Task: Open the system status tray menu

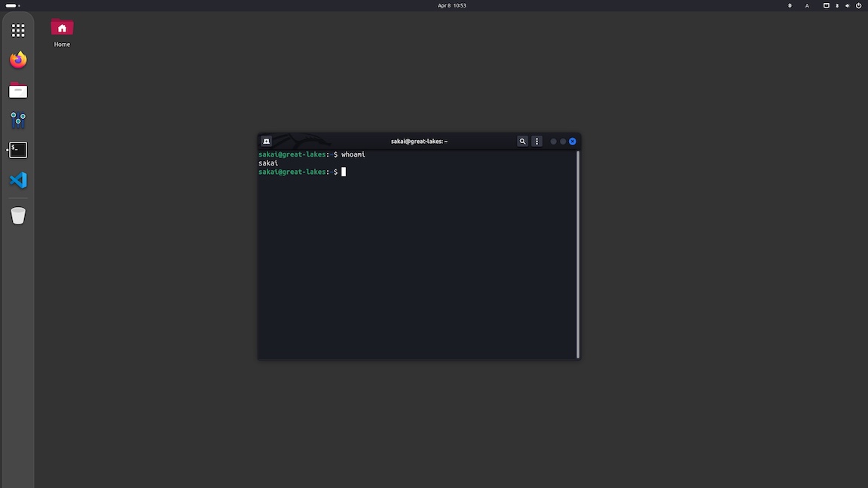Action: pyautogui.click(x=842, y=5)
